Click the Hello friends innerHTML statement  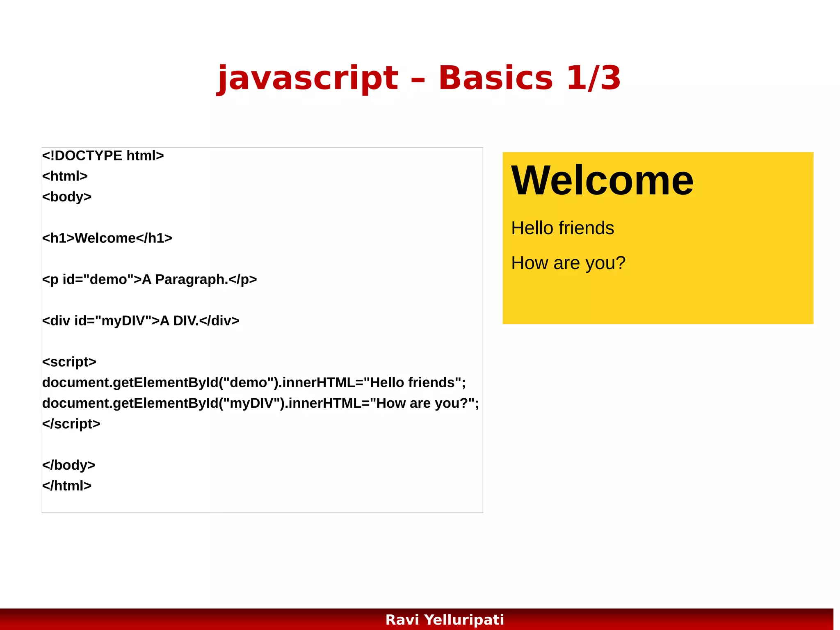tap(254, 383)
